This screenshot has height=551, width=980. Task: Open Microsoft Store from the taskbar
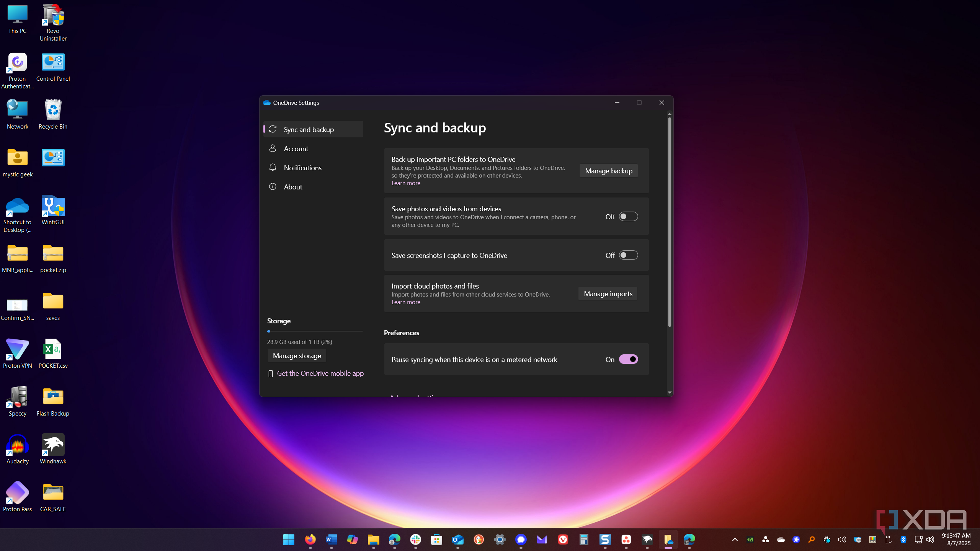coord(436,540)
